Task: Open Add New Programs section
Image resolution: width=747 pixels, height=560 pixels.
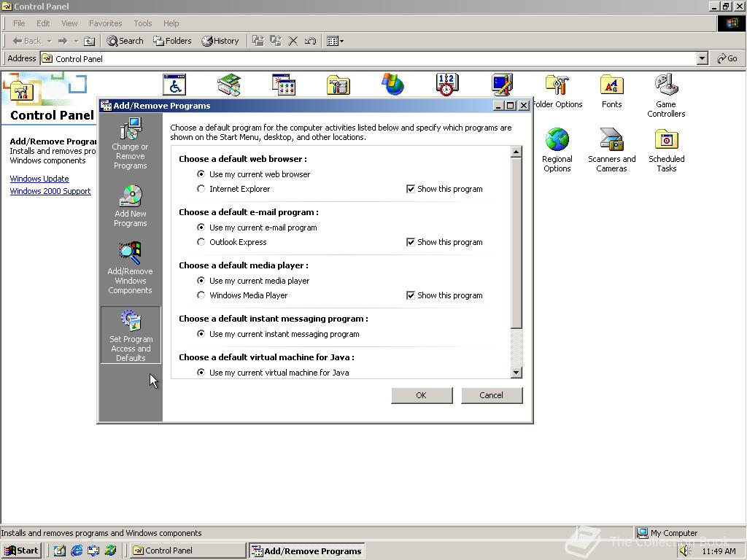Action: 130,206
